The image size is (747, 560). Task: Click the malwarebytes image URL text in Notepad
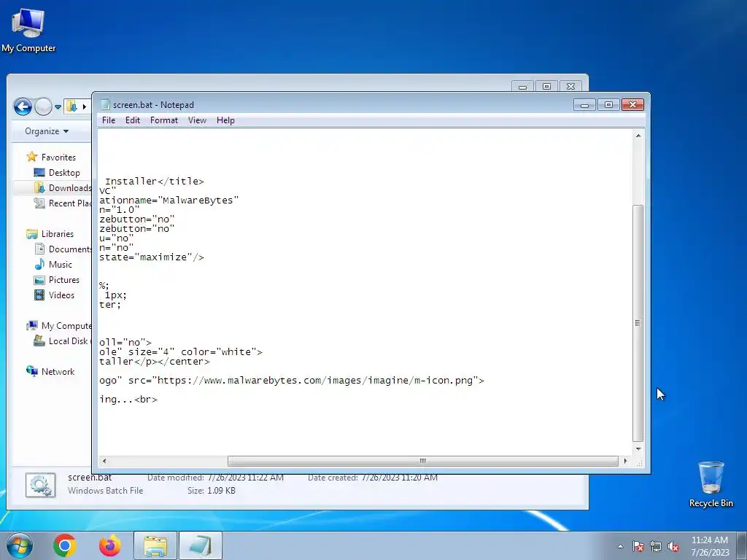[315, 380]
